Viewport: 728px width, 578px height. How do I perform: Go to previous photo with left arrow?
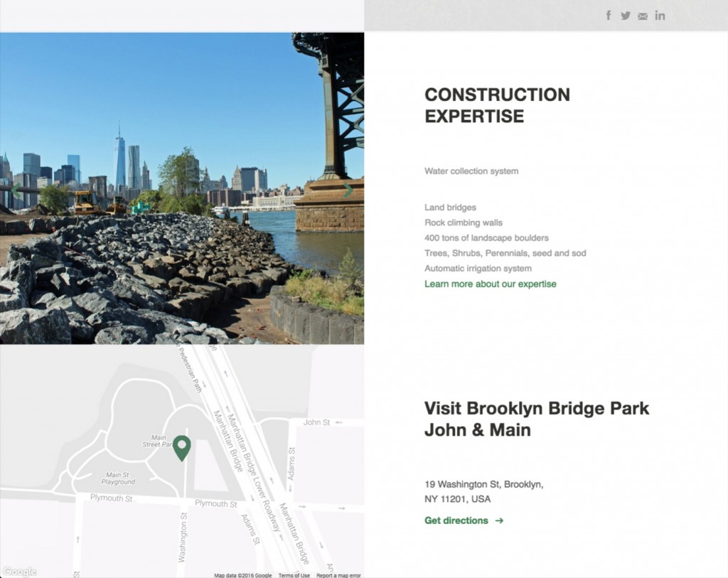click(x=16, y=191)
